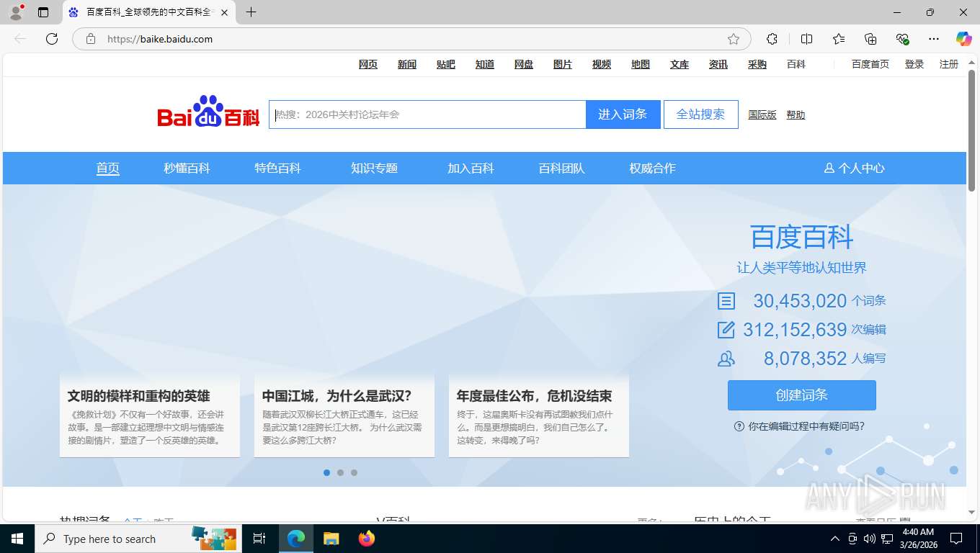Open the browser profile icon
980x553 pixels.
16,12
